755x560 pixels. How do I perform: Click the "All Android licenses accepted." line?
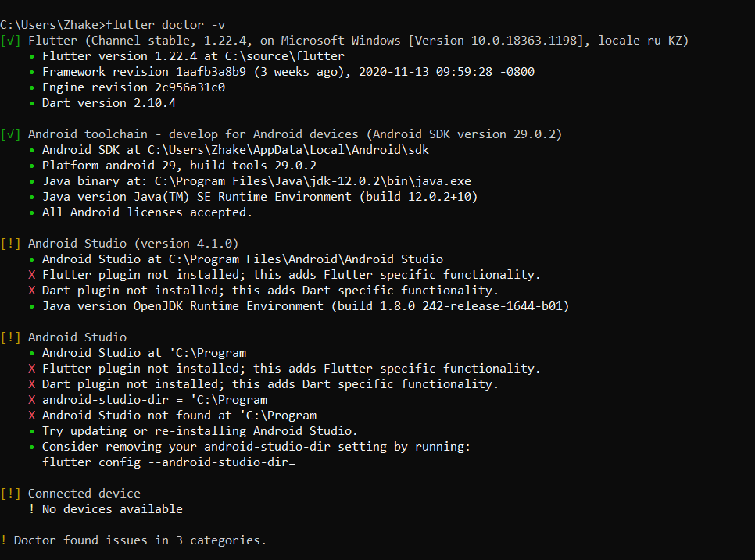click(x=147, y=212)
